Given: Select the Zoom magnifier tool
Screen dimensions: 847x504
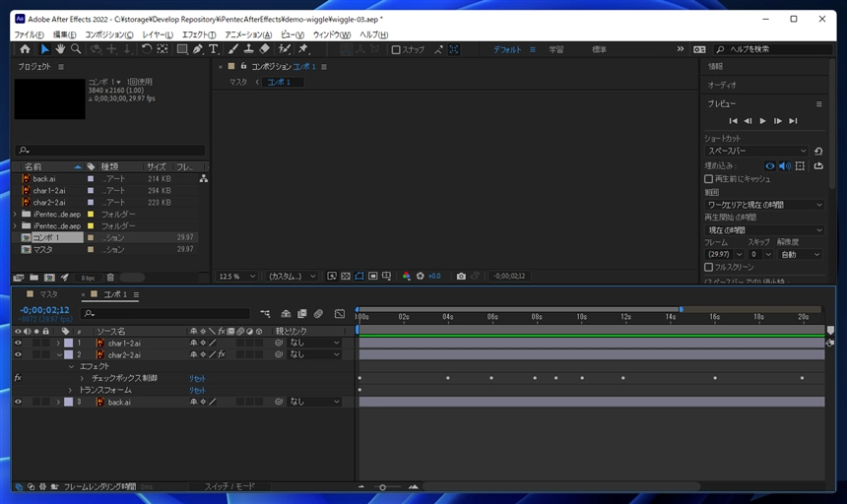Looking at the screenshot, I should pyautogui.click(x=76, y=49).
